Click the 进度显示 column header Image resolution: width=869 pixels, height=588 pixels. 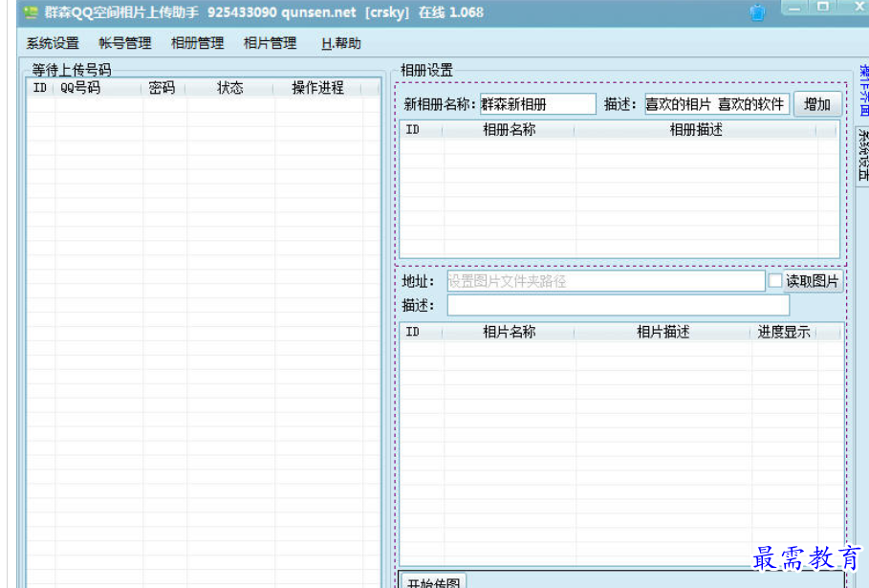[784, 332]
